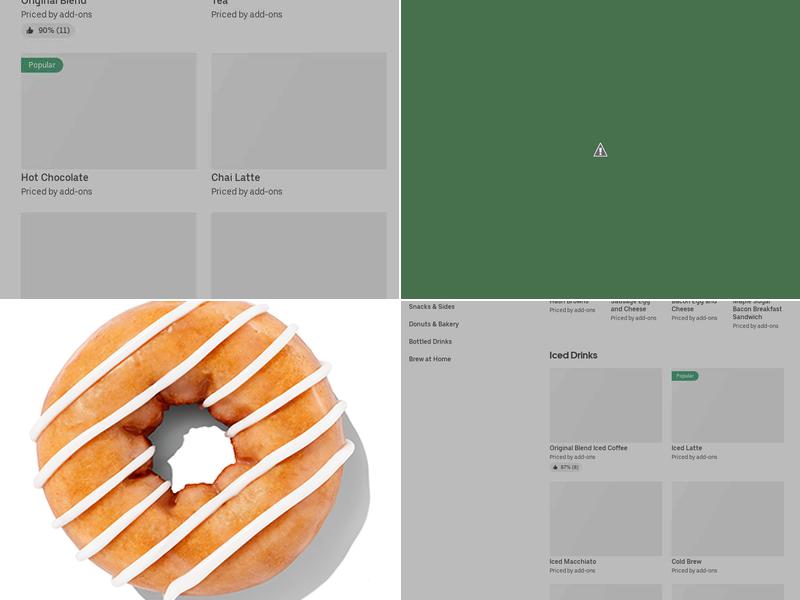This screenshot has width=800, height=600.
Task: Open the Donuts & Bakery category
Action: (434, 324)
